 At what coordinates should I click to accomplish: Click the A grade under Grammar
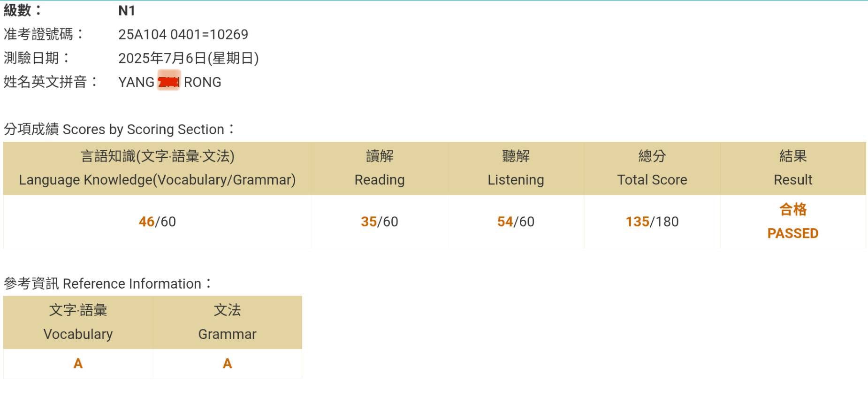[x=227, y=363]
